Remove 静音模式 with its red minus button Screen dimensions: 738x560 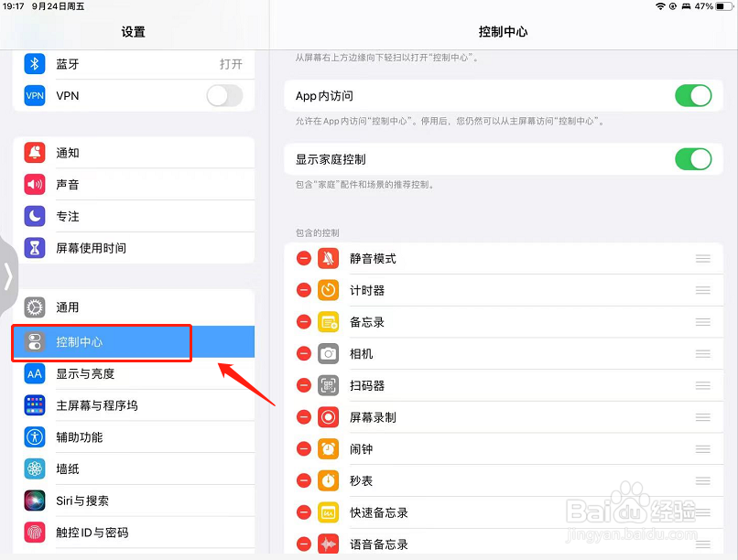coord(304,258)
